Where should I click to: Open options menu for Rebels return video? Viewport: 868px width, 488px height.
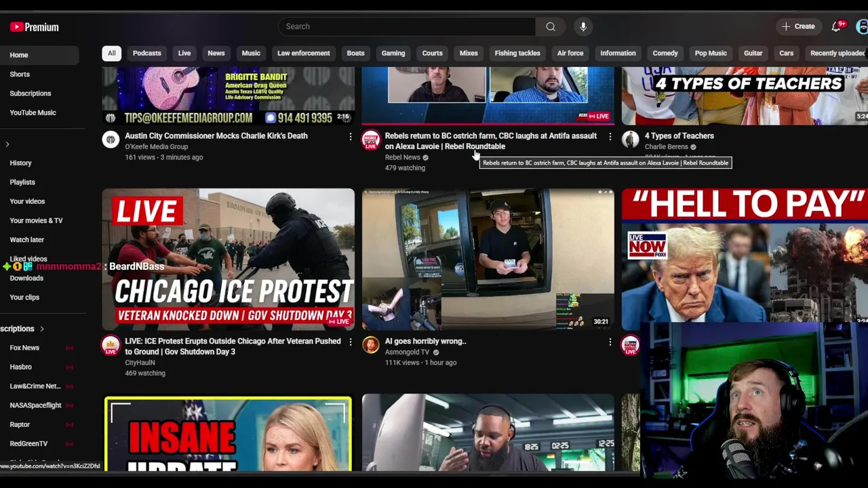click(610, 137)
